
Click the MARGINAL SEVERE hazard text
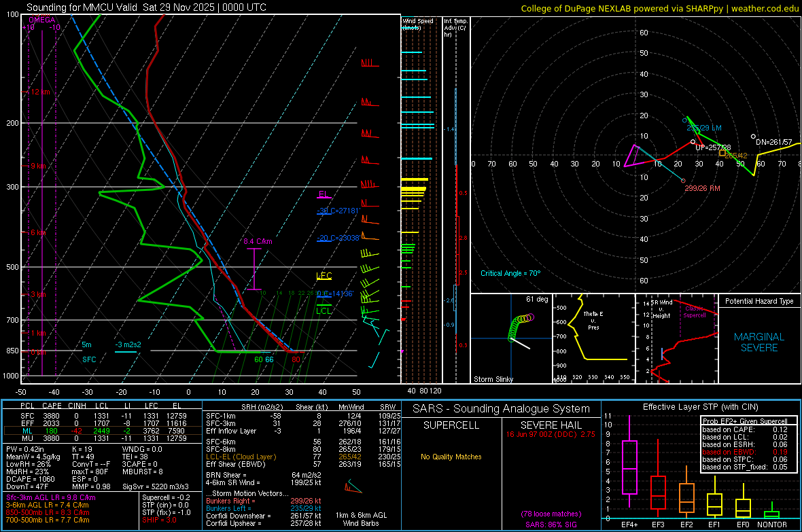click(x=759, y=342)
